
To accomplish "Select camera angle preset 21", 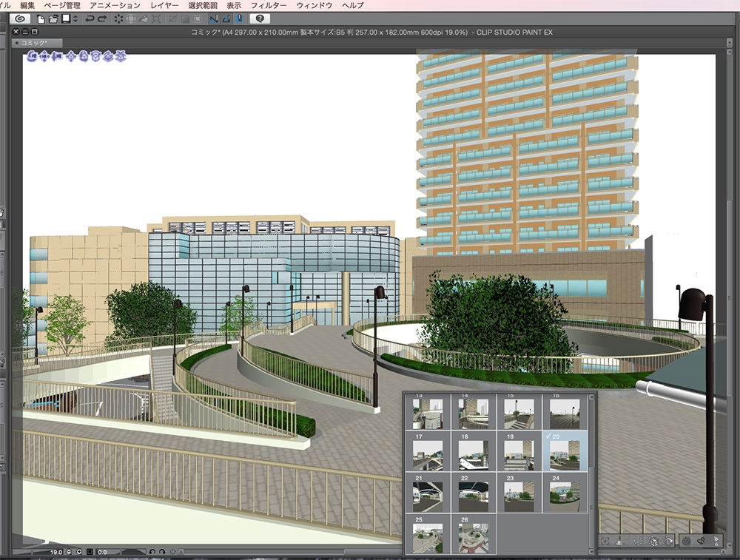I will pyautogui.click(x=428, y=493).
